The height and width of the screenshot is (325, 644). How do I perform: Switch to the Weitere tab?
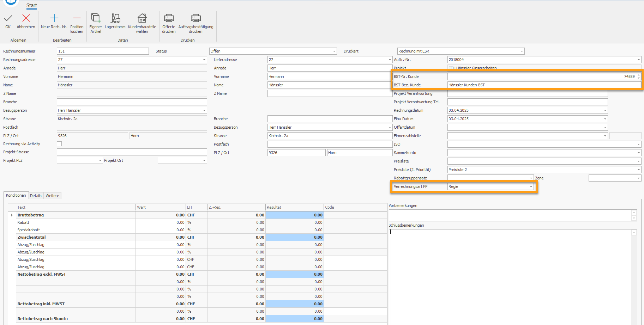52,196
